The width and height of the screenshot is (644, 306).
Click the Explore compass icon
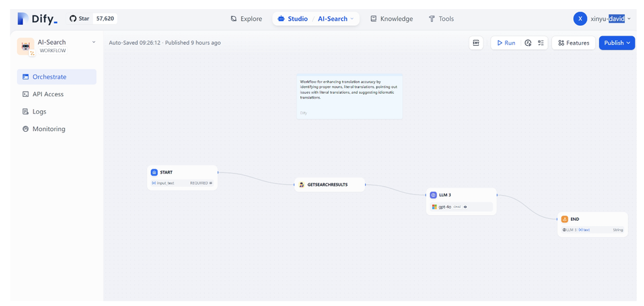(234, 19)
